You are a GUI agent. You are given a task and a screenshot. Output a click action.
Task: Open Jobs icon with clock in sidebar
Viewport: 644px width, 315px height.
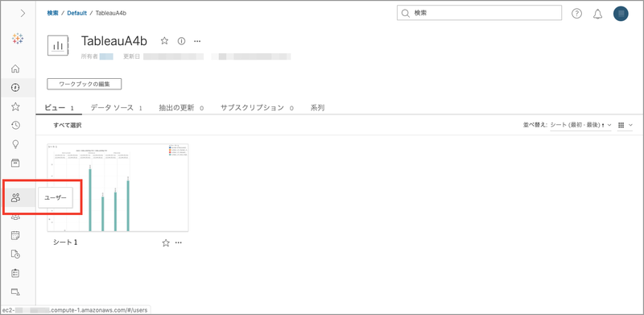(15, 254)
